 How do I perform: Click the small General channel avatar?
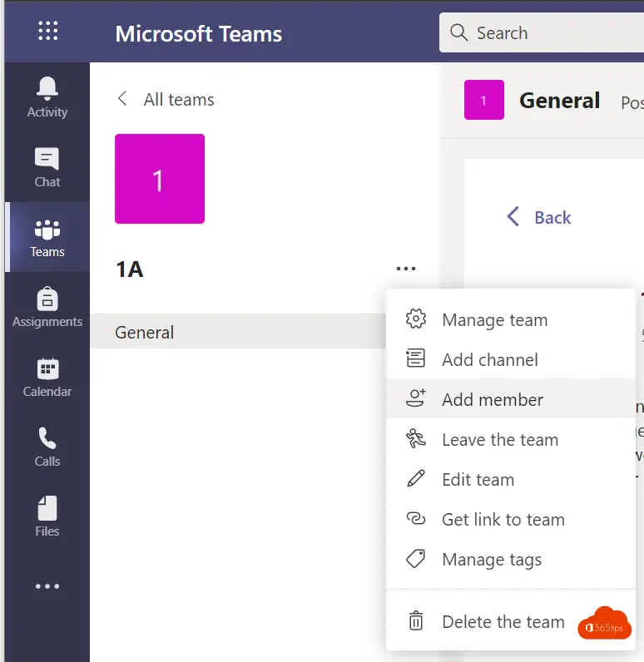coord(484,100)
